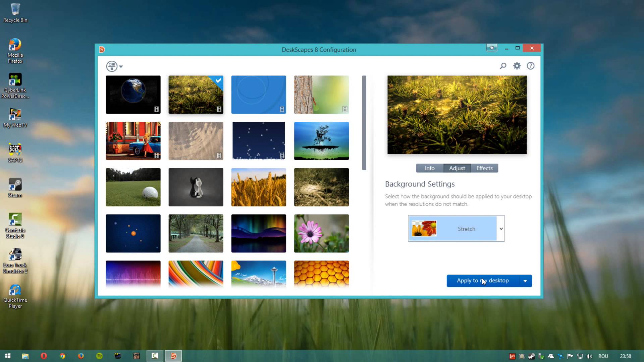Switch to the Effects tab
Screen dimensions: 644x362
[x=484, y=168]
